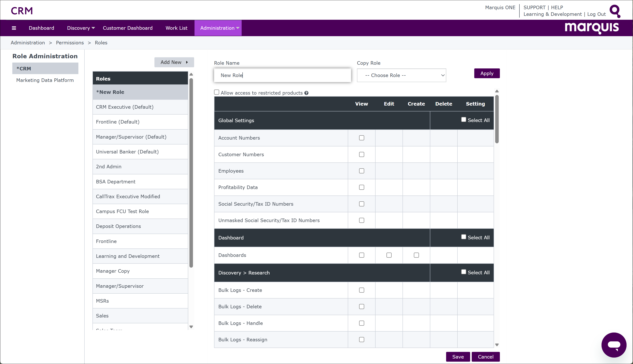Viewport: 633px width, 364px height.
Task: Select CRM Executive (Default) role
Action: (x=140, y=107)
